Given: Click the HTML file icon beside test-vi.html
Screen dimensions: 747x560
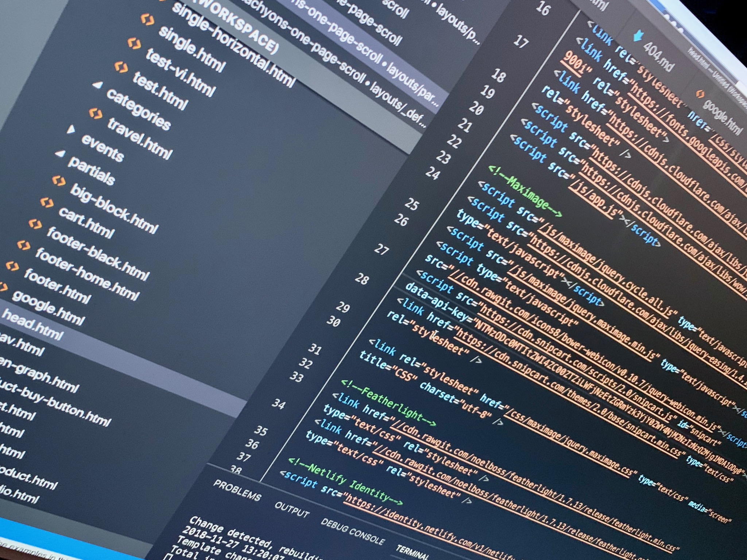Looking at the screenshot, I should point(134,44).
